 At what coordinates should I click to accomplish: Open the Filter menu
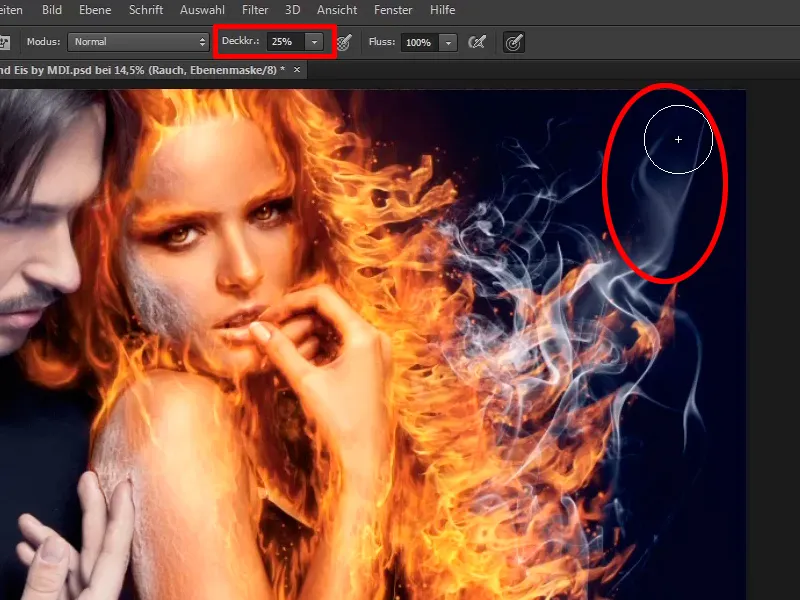click(255, 10)
